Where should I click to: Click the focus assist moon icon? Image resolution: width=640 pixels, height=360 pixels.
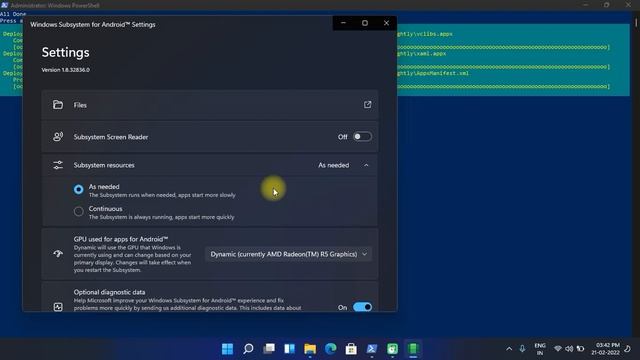coord(628,349)
